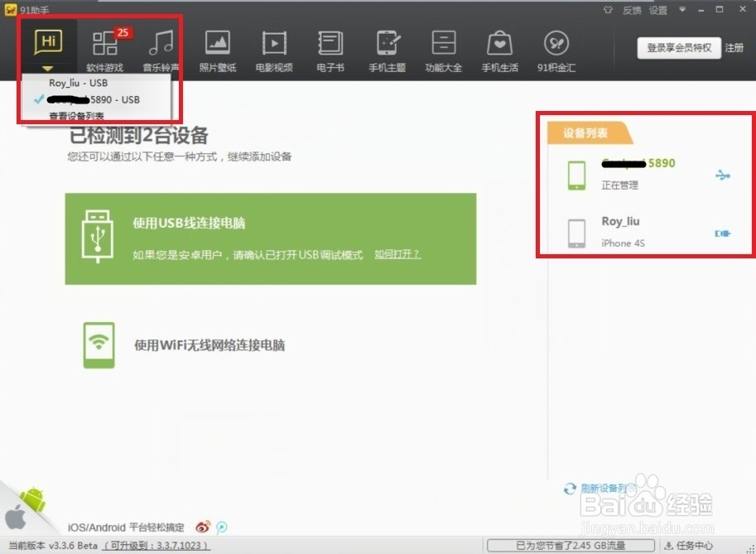Click the upgrade link 可升级到：3.3.7.1023
756x554 pixels.
(156, 546)
